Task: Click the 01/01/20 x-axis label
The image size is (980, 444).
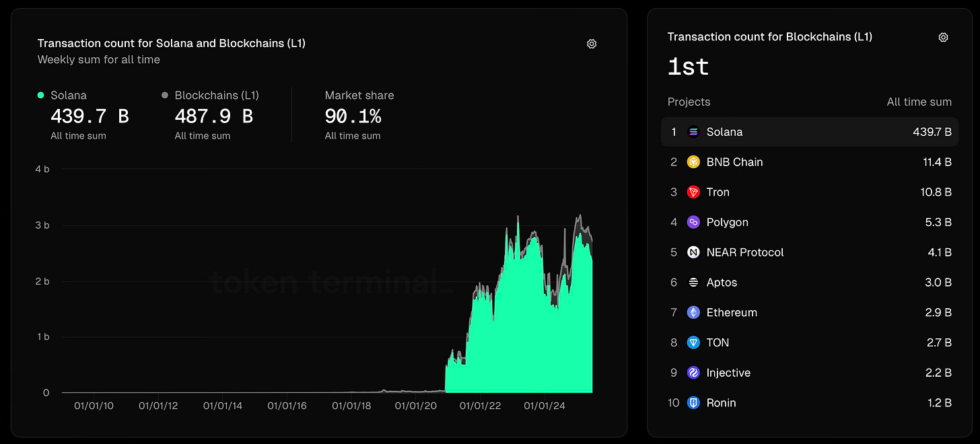Action: 416,406
